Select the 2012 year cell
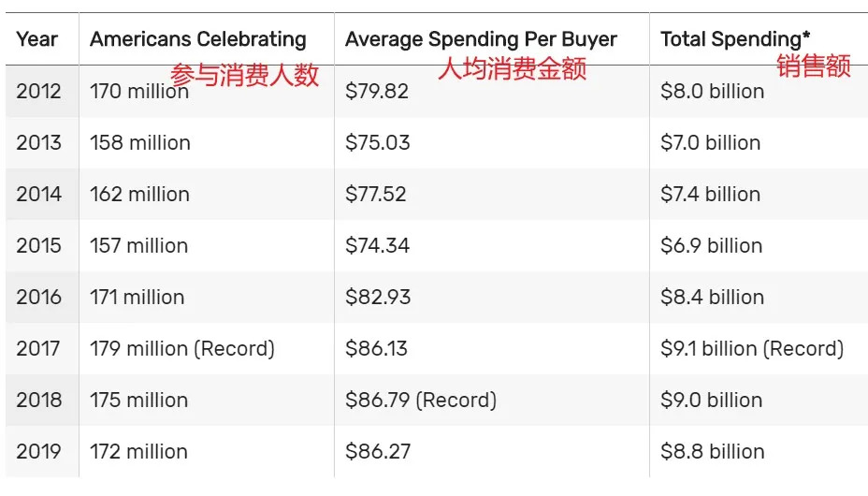Viewport: 868px width, 496px height. 38,92
